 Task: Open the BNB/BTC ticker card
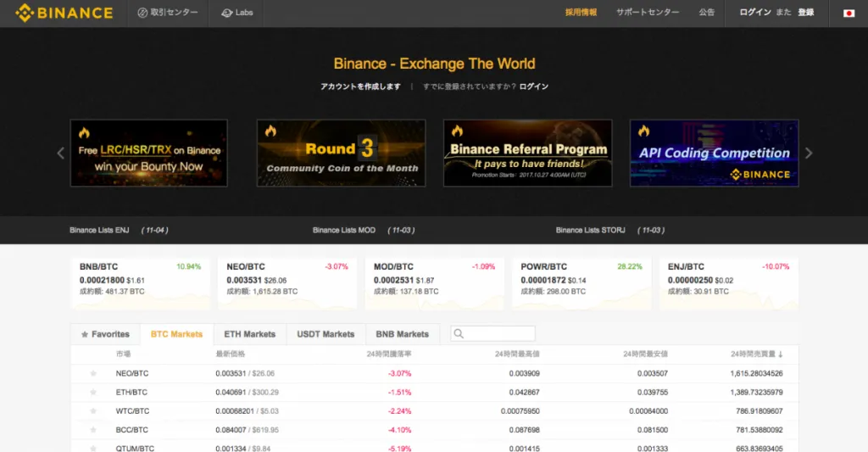pyautogui.click(x=141, y=283)
